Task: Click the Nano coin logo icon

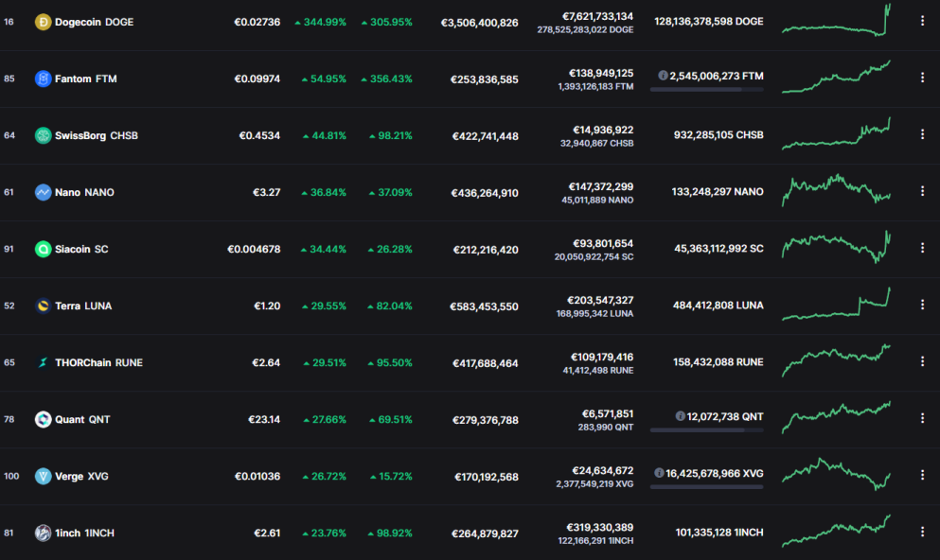Action: [x=43, y=192]
